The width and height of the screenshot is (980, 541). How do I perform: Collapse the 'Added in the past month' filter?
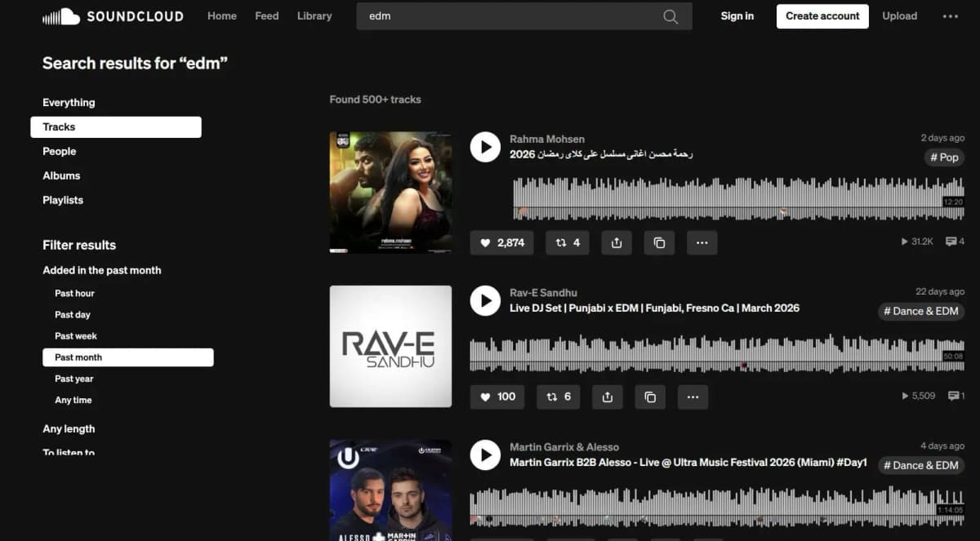pos(102,271)
